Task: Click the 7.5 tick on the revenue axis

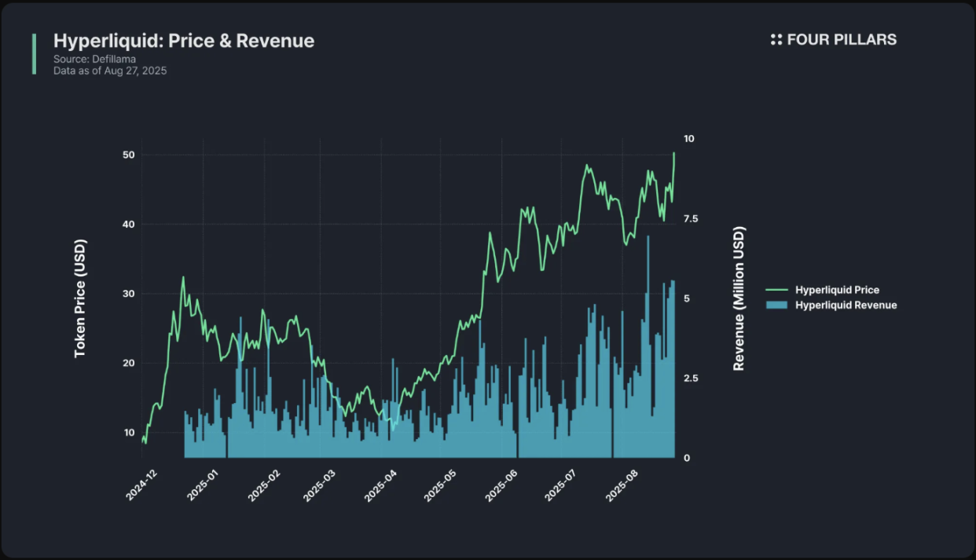Action: [689, 218]
